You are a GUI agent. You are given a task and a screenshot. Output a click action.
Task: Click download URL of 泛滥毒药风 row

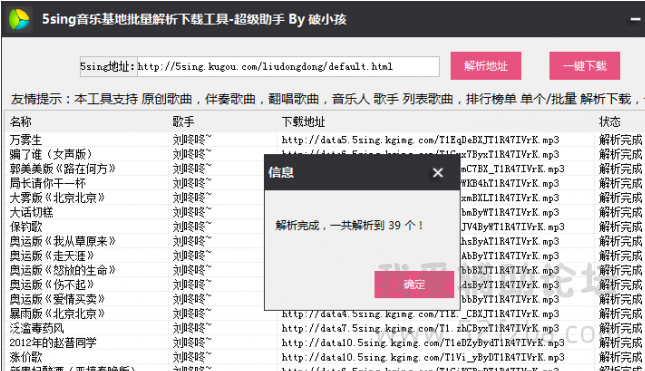coord(420,328)
